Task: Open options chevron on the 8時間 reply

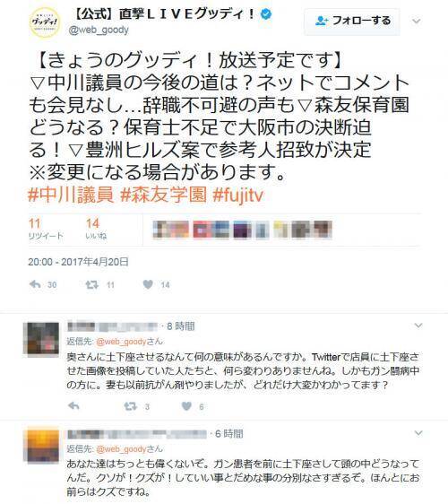Action: click(418, 326)
